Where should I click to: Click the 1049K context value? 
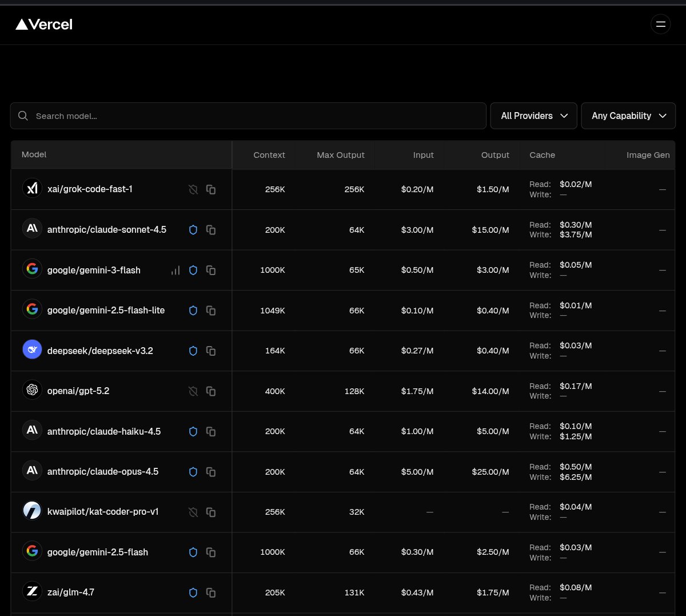(273, 311)
